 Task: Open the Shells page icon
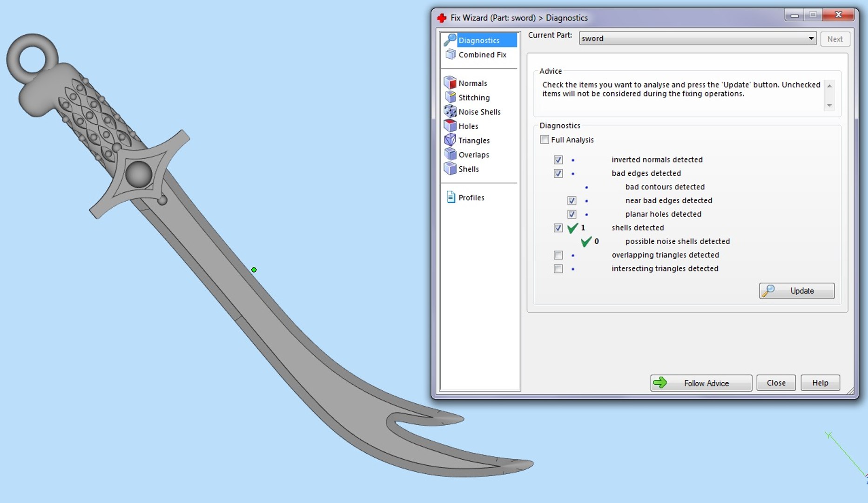click(450, 169)
